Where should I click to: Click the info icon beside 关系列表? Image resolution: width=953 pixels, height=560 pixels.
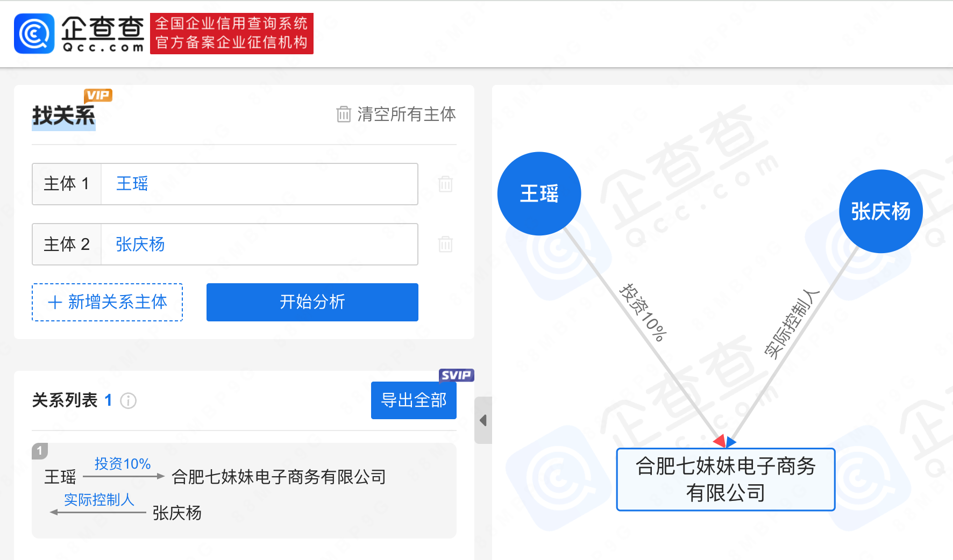[128, 400]
